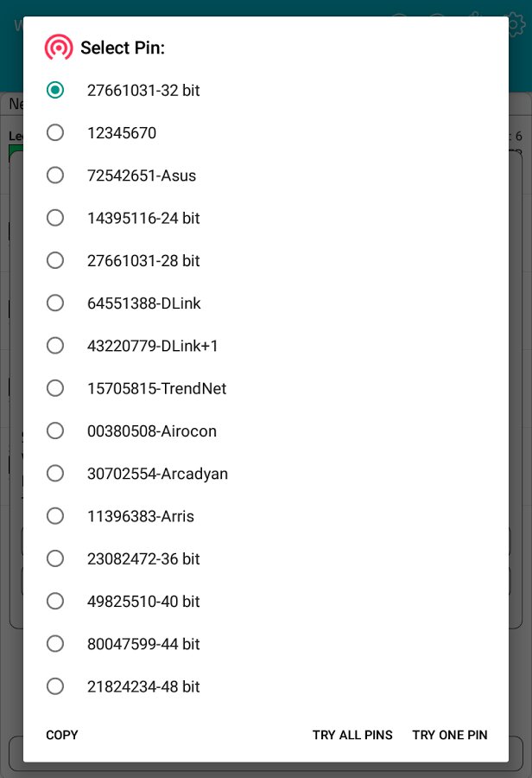This screenshot has width=532, height=778.
Task: Select the 27661031-32 bit pin
Action: (x=55, y=90)
